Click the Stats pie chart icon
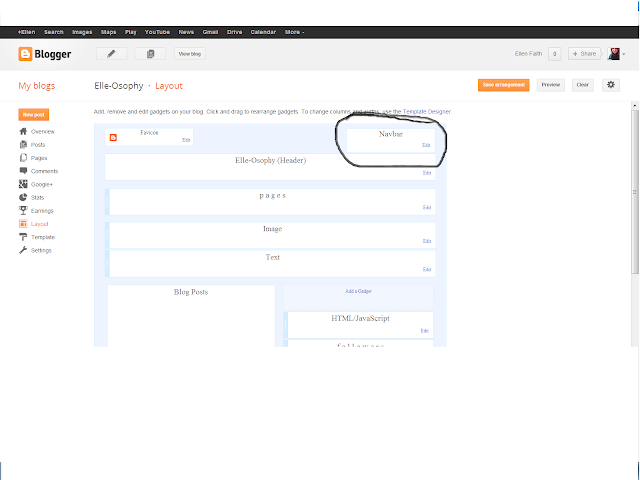Image resolution: width=640 pixels, height=480 pixels. (23, 197)
